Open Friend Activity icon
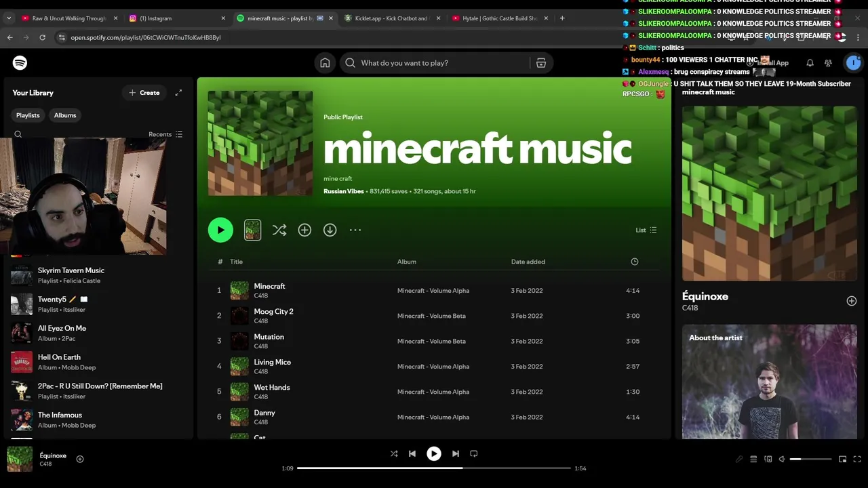The height and width of the screenshot is (488, 868). 828,63
